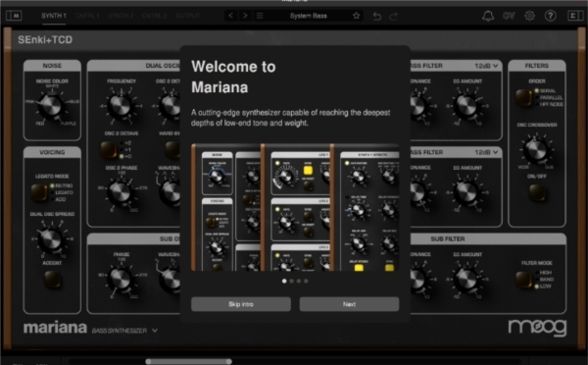588x365 pixels.
Task: Click the Sub Filter EG Amount knob
Action: coord(466,279)
